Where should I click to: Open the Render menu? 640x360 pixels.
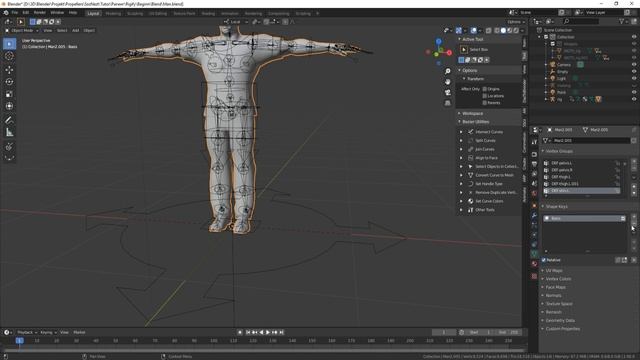[40, 13]
